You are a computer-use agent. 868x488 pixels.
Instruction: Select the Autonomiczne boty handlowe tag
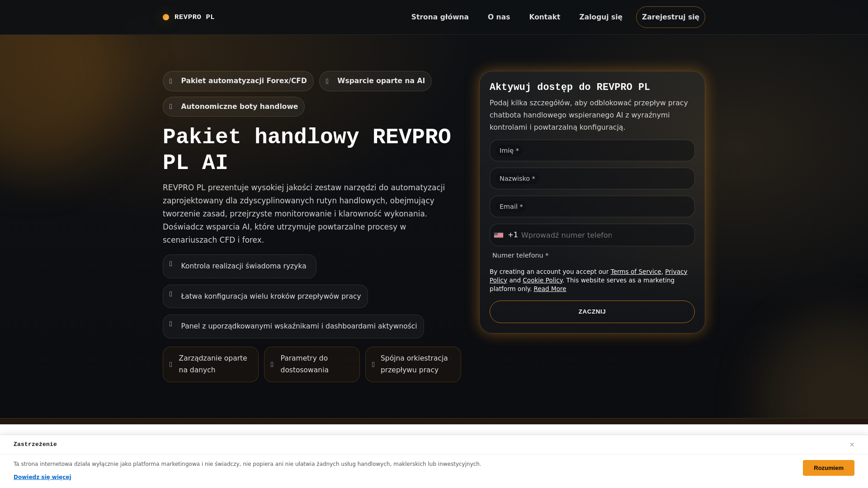[234, 107]
